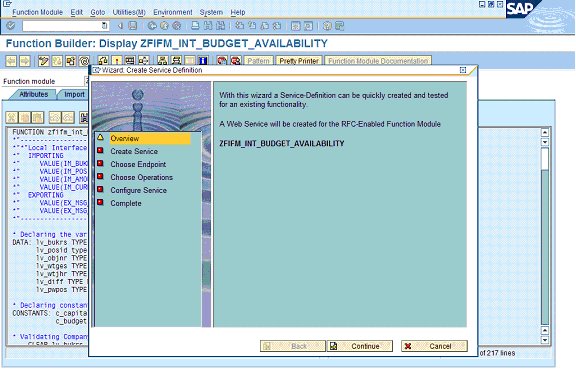Click the Enter checkmark icon in standard toolbar
Image resolution: width=576 pixels, height=381 pixels.
[11, 26]
